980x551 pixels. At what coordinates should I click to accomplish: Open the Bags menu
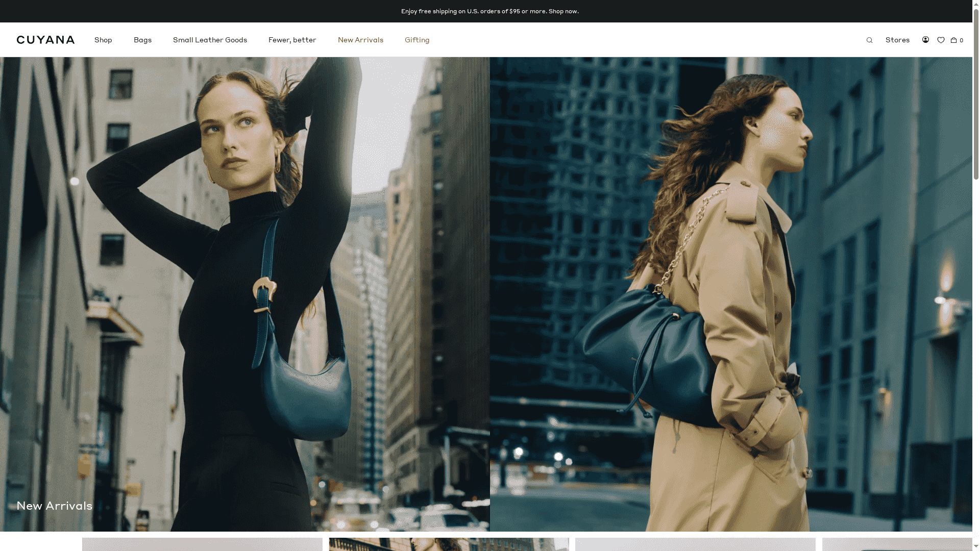[x=142, y=40]
